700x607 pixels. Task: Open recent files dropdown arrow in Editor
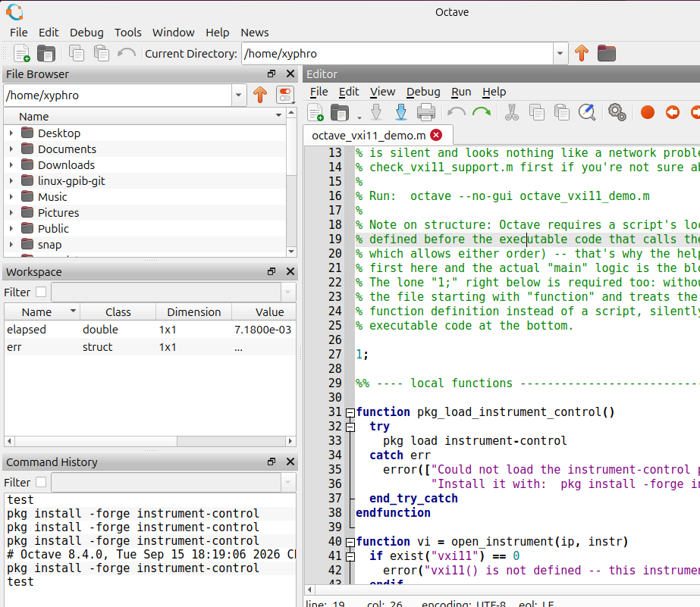(x=359, y=117)
